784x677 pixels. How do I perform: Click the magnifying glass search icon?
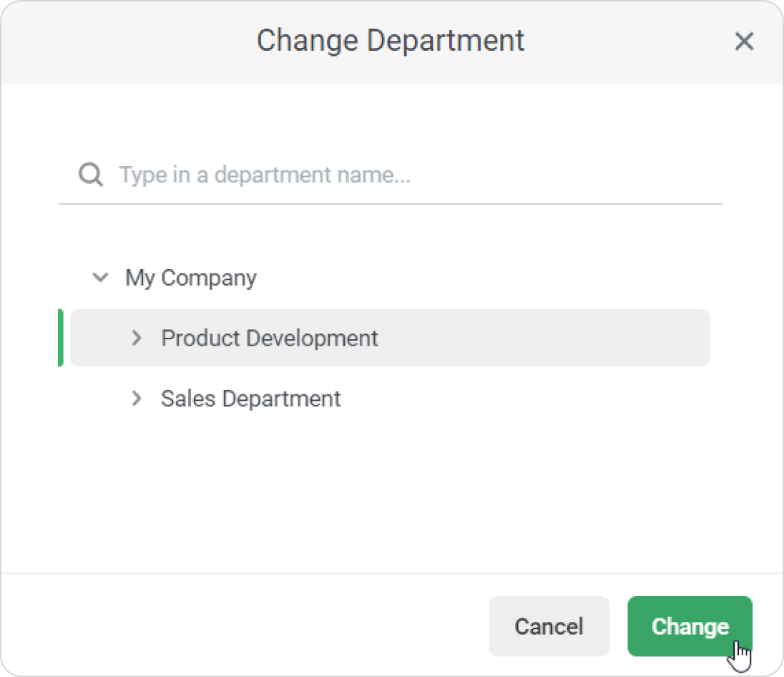(91, 175)
